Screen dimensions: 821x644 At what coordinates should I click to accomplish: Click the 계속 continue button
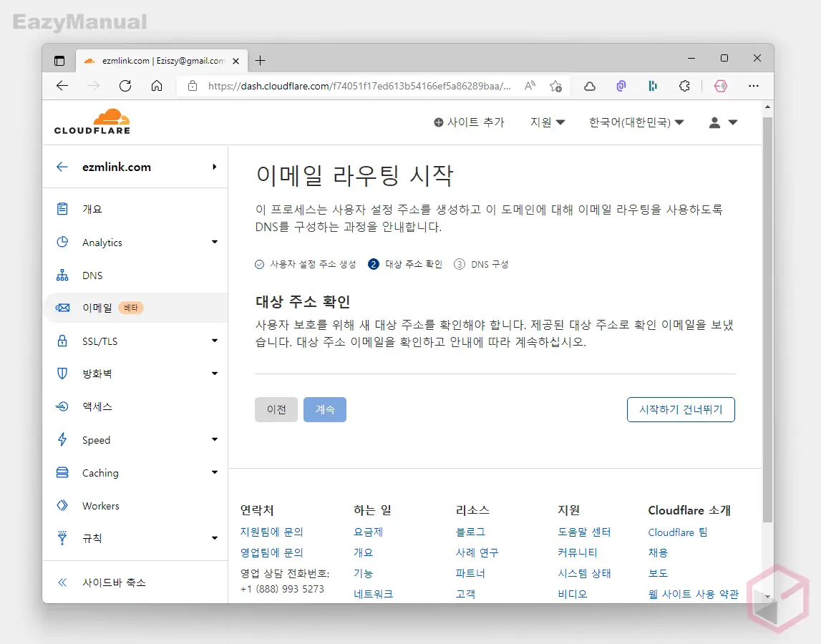coord(324,409)
